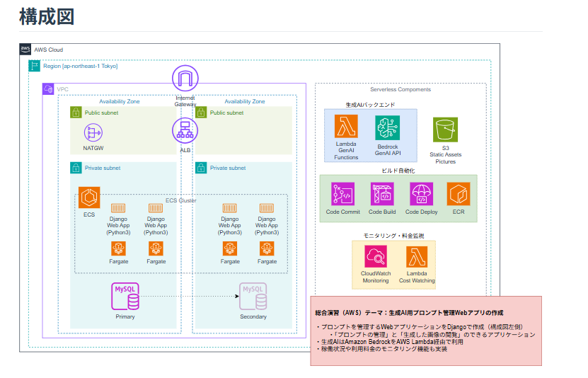Image resolution: width=588 pixels, height=378 pixels.
Task: Click the Secondary database label
Action: (253, 316)
